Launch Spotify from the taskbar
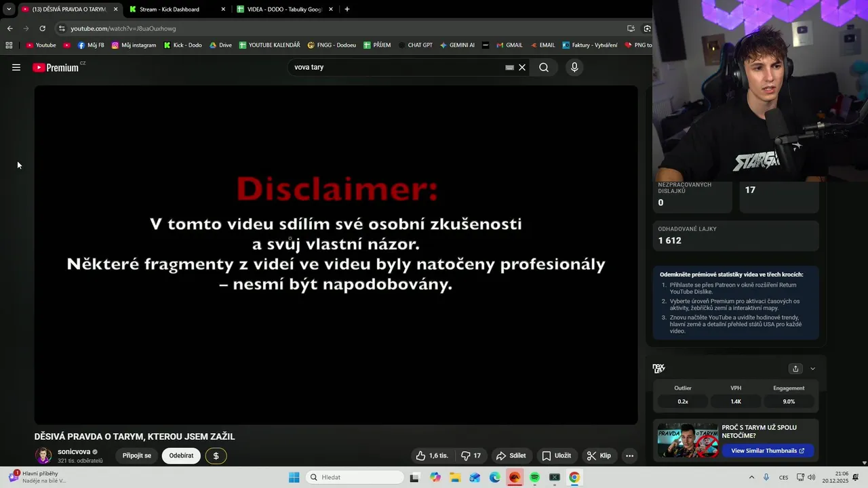Viewport: 868px width, 488px height. 534,477
